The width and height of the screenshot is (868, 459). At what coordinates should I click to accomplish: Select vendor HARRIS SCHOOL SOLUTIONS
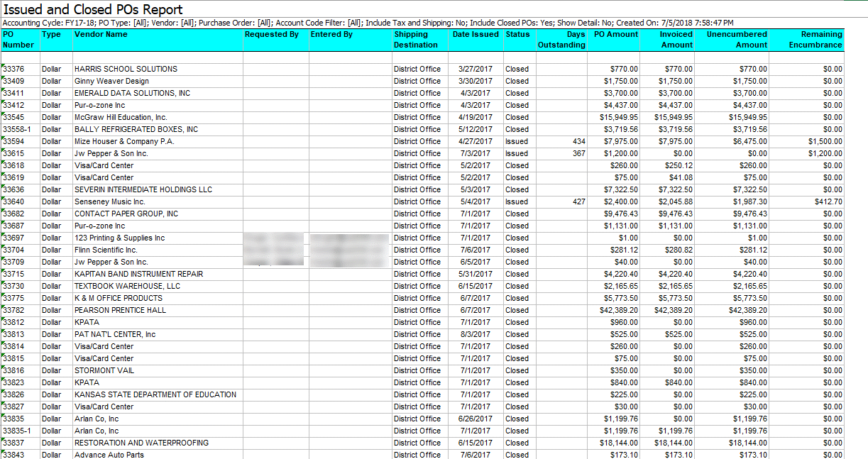click(x=126, y=70)
